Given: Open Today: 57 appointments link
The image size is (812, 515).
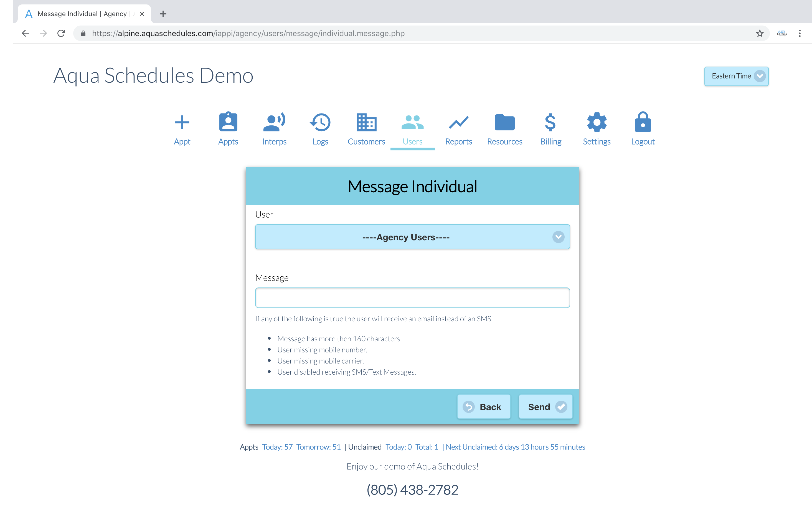Looking at the screenshot, I should (278, 447).
